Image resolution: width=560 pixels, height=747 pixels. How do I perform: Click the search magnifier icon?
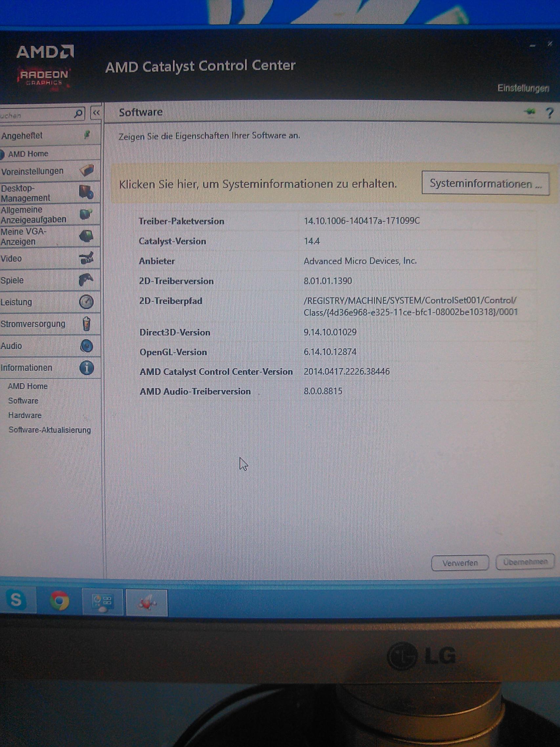point(78,114)
